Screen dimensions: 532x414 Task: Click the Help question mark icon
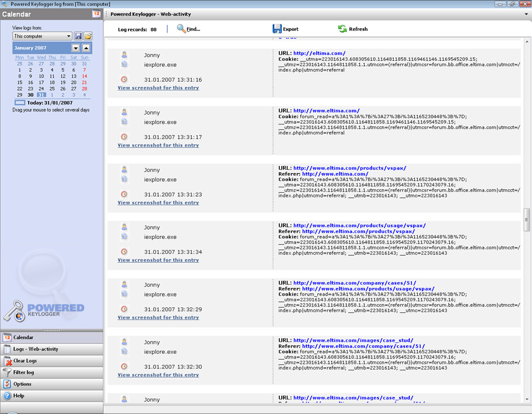[x=7, y=396]
